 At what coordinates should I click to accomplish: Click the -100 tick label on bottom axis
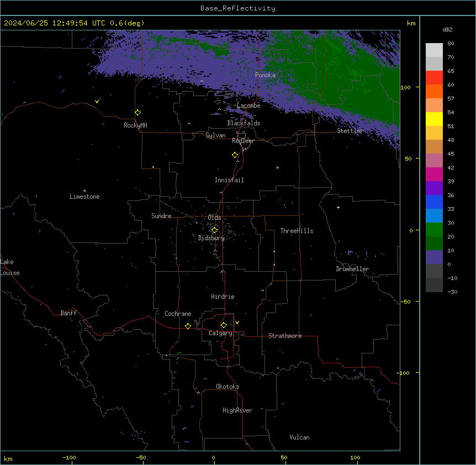point(69,458)
